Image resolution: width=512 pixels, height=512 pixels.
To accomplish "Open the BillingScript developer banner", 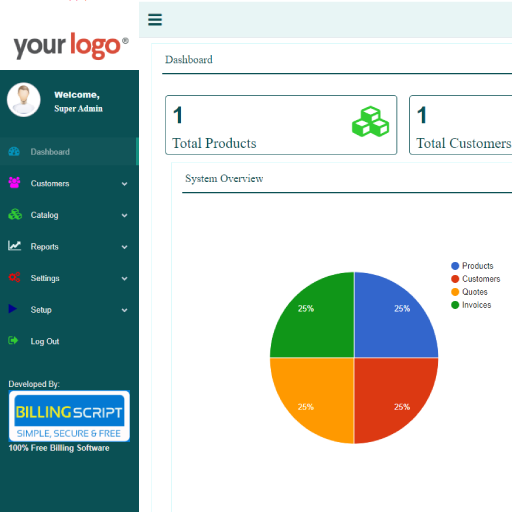I will click(69, 416).
